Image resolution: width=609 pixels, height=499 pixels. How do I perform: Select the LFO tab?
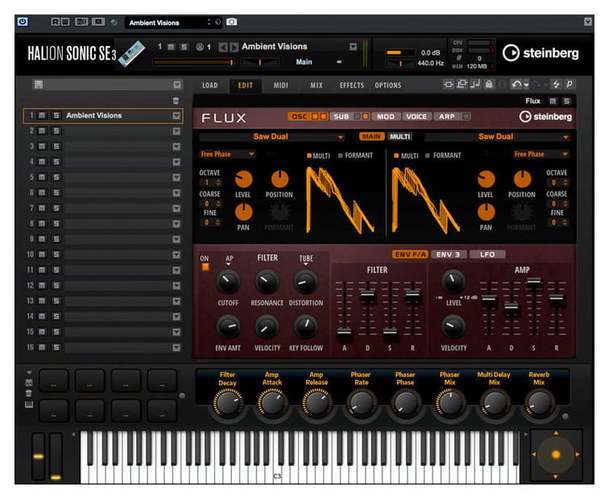[487, 255]
